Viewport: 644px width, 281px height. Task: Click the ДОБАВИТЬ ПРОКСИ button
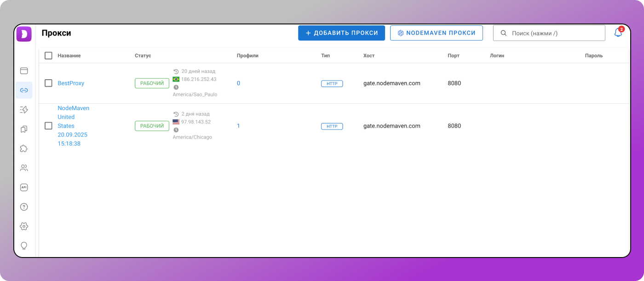pos(341,33)
